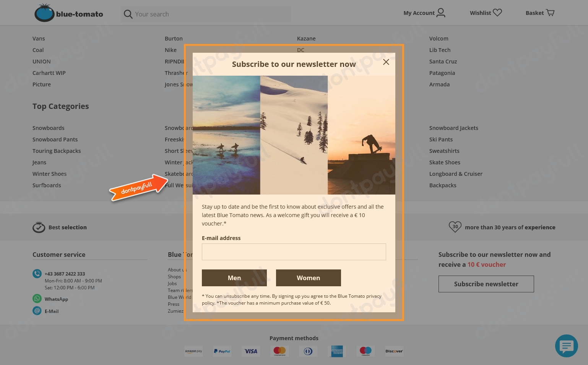Viewport: 588px width, 365px height.
Task: Open the WhatsApp contact icon
Action: 37,298
